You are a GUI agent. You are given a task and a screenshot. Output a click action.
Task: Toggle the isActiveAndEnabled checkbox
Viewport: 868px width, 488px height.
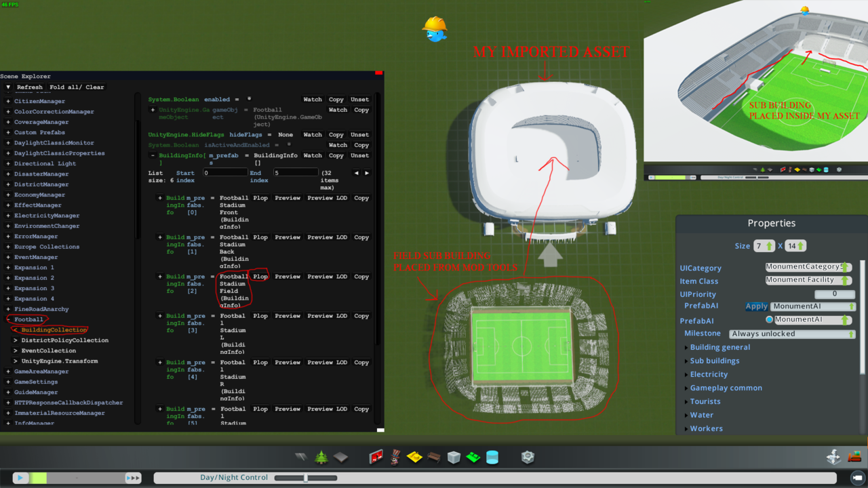coord(289,144)
